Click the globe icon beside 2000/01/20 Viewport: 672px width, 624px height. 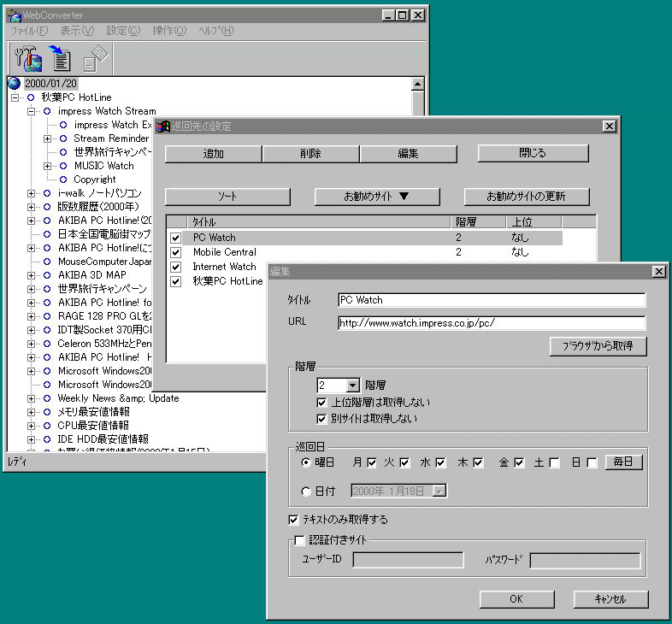point(14,84)
